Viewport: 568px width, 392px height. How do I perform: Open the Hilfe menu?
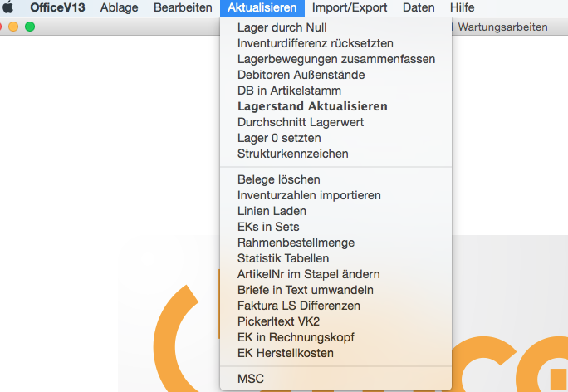click(x=463, y=7)
